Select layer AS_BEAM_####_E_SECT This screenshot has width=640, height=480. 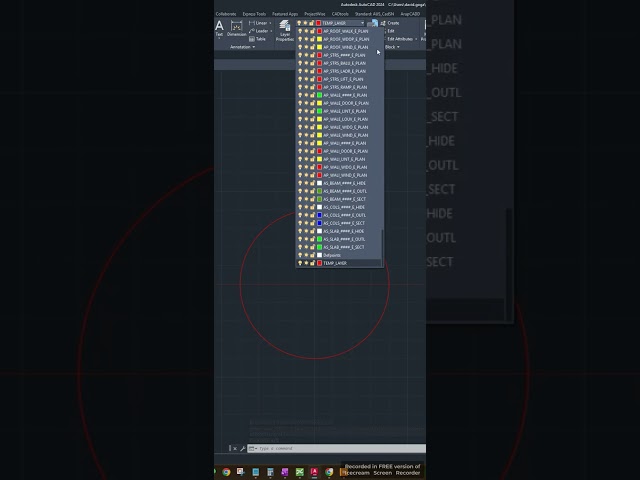tap(344, 199)
